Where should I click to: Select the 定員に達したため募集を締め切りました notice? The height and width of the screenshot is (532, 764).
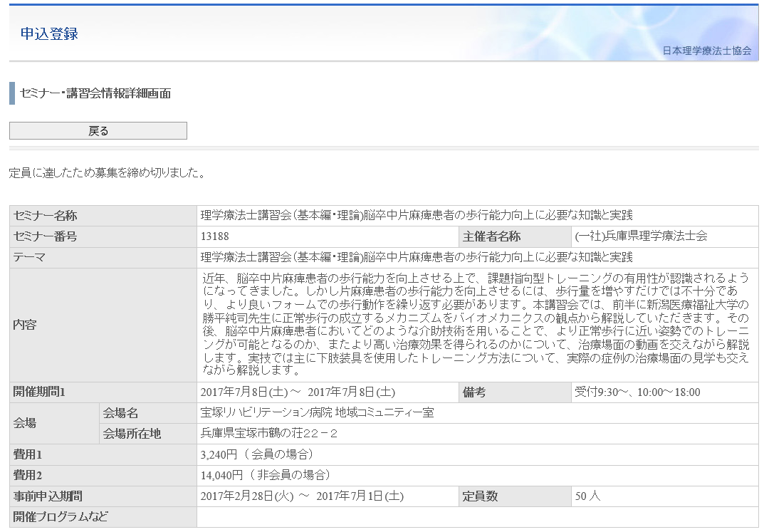[108, 172]
